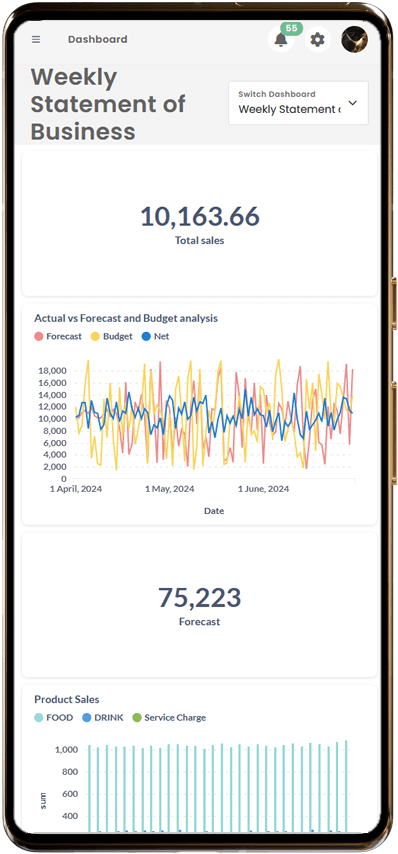Screen dimensions: 398x854
Task: Click the 800 label in Product Sales
Action: coord(69,772)
